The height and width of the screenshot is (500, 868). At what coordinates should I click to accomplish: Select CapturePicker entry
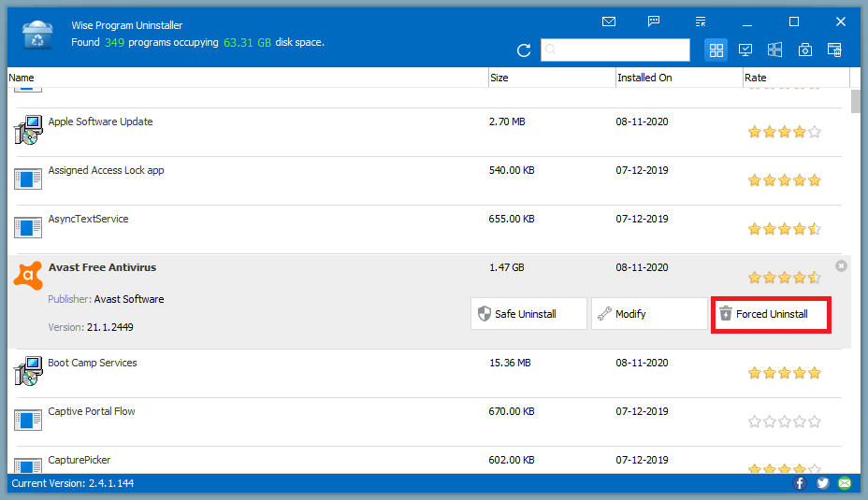tap(429, 460)
